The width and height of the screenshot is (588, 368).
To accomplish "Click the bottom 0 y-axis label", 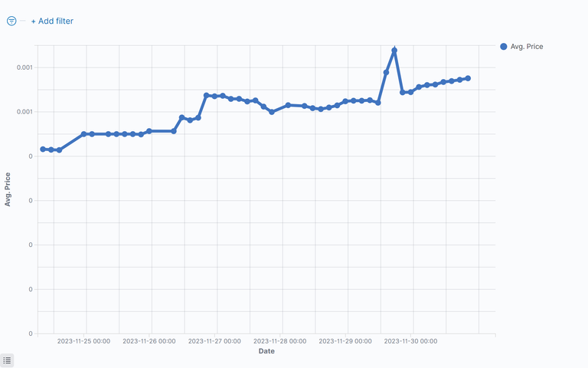I will point(31,333).
